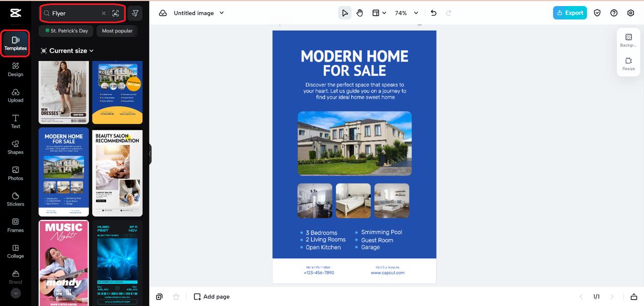
Task: Go to the next page arrow
Action: [x=612, y=297]
